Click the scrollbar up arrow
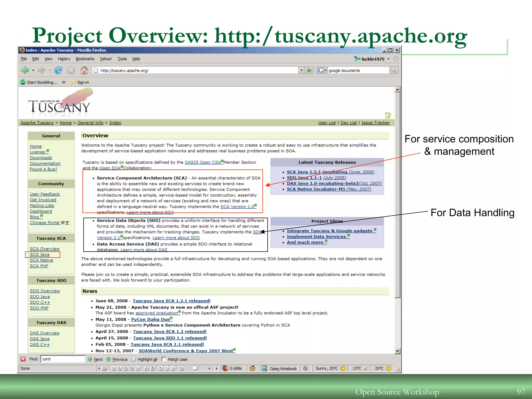The width and height of the screenshot is (532, 399). click(397, 90)
